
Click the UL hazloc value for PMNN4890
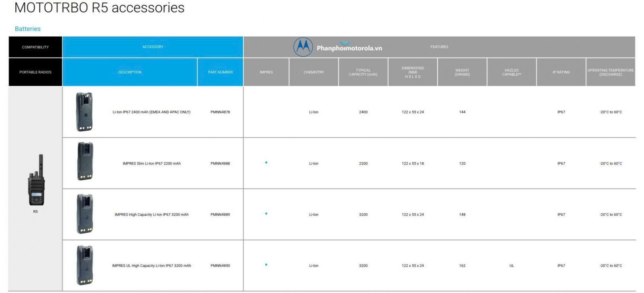[512, 266]
